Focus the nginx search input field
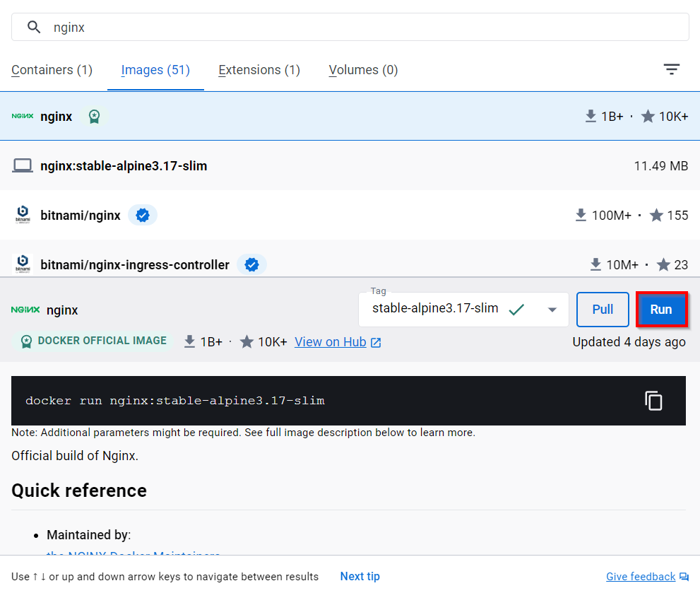This screenshot has width=700, height=593. pyautogui.click(x=350, y=28)
